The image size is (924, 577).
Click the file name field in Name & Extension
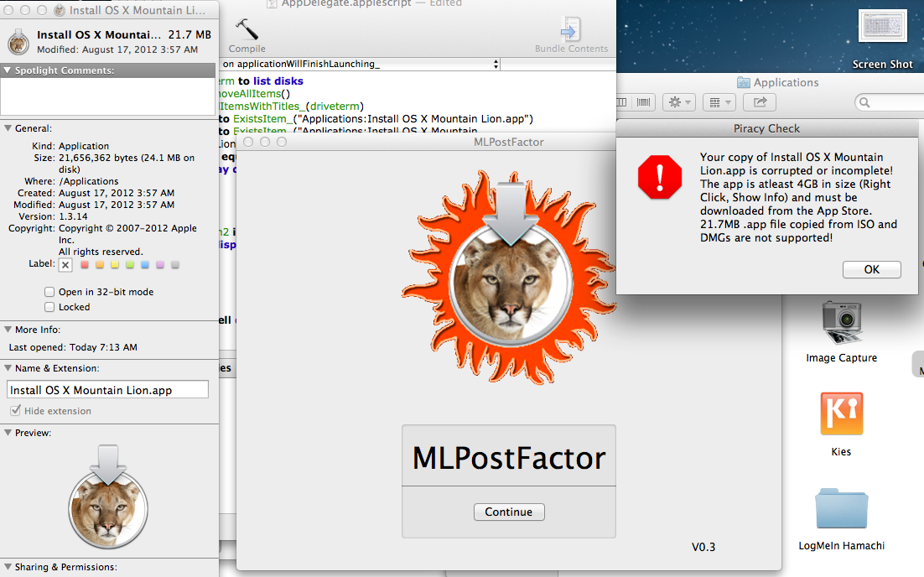[108, 390]
